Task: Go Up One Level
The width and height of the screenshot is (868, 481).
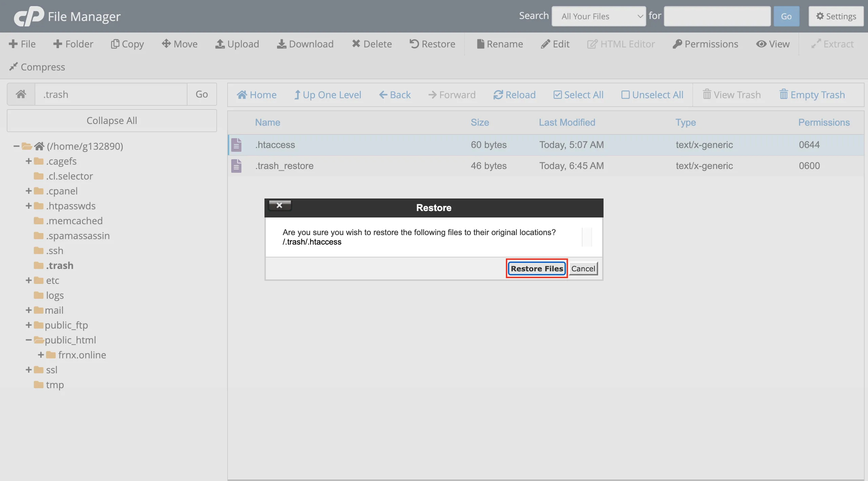Action: click(x=328, y=95)
